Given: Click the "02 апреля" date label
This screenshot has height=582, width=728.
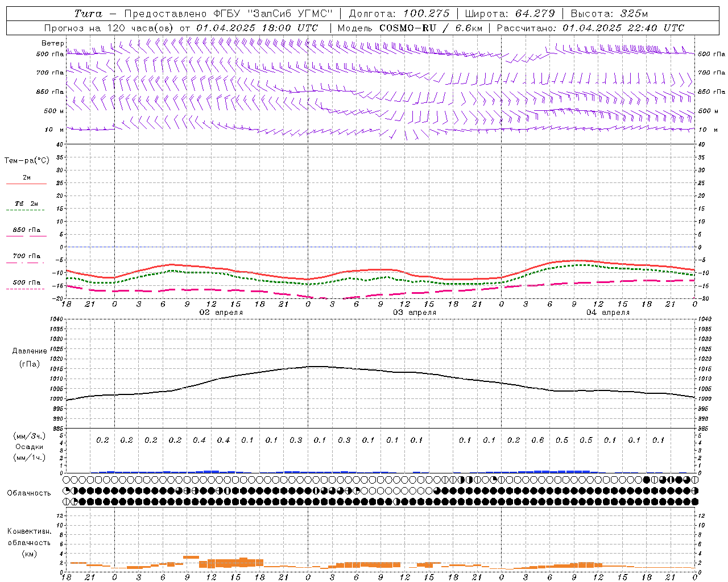Looking at the screenshot, I should (221, 313).
